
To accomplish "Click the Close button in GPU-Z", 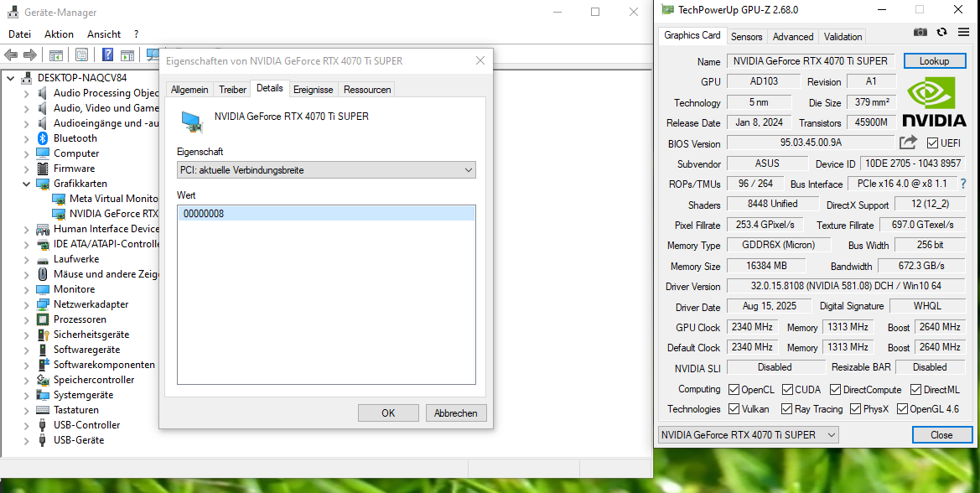I will click(942, 435).
